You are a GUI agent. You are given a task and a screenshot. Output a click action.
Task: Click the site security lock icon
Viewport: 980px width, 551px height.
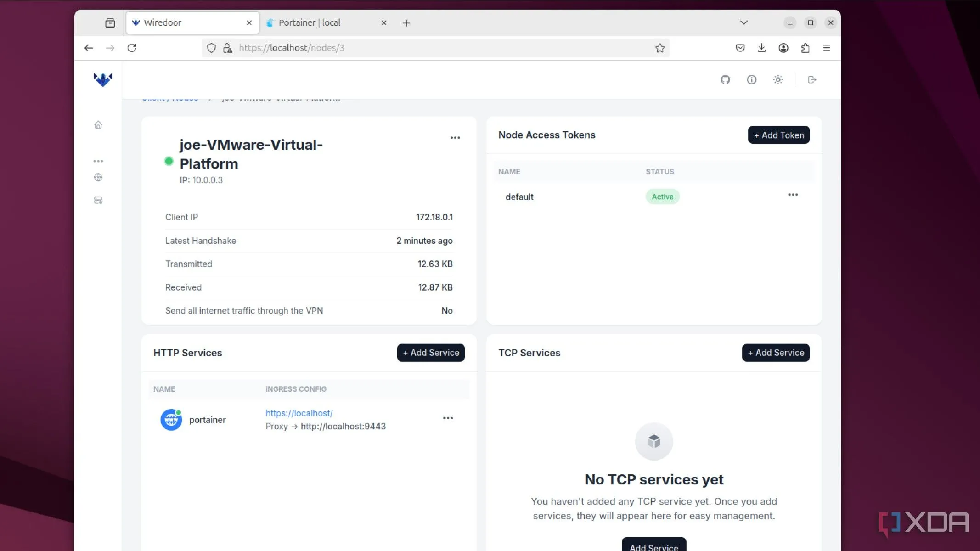click(x=227, y=48)
